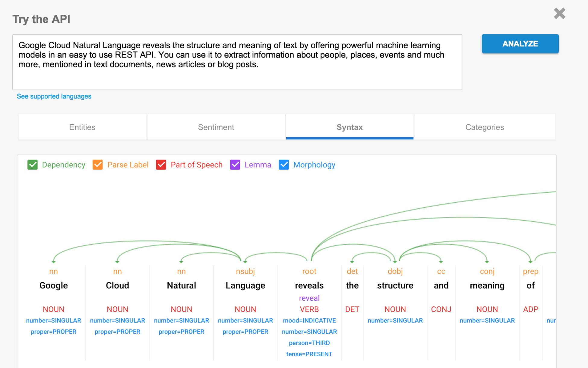Switch to the Sentiment tab
Image resolution: width=588 pixels, height=368 pixels.
(x=216, y=127)
